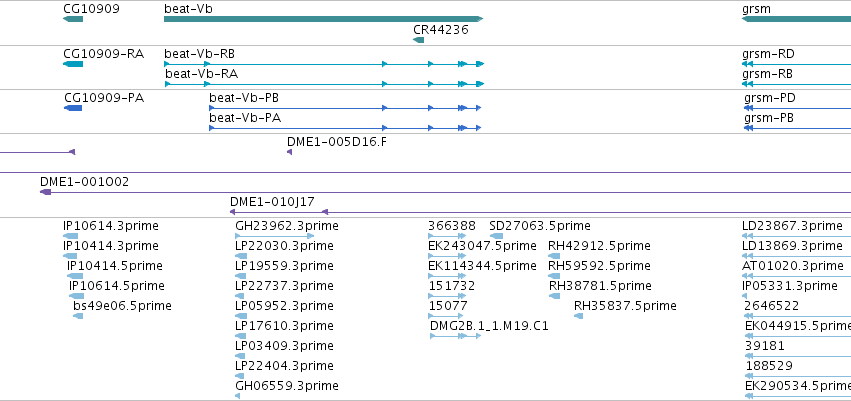The width and height of the screenshot is (851, 401).
Task: Open the beat-Vb-RB transcript label
Action: [x=200, y=54]
